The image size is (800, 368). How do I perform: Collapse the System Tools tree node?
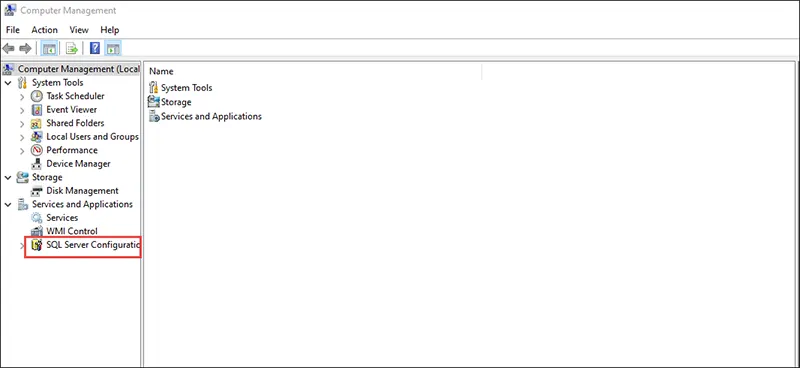pyautogui.click(x=8, y=83)
